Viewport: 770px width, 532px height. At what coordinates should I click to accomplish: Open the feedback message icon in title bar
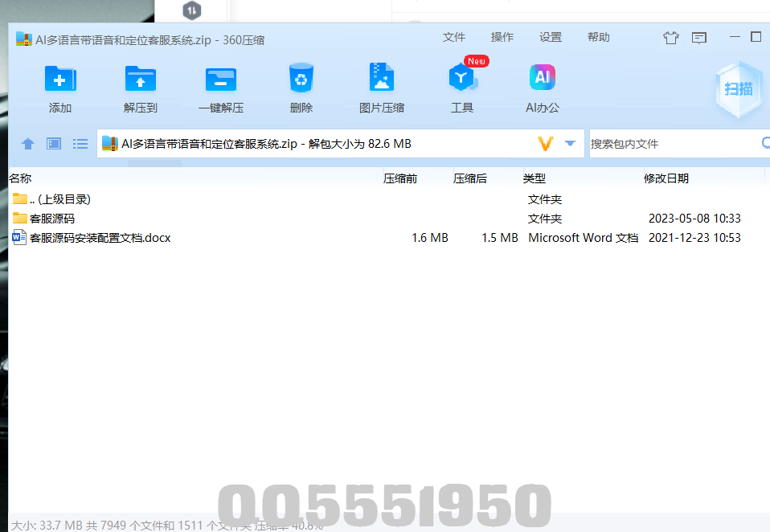point(698,38)
